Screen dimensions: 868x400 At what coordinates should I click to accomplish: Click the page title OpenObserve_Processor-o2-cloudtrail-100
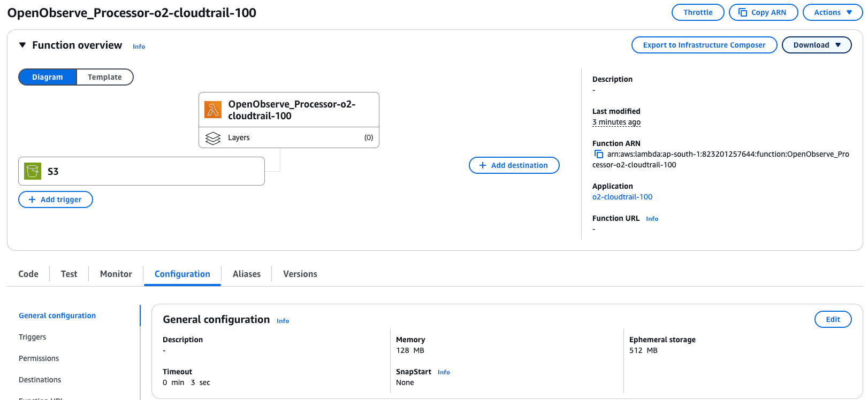pos(132,12)
